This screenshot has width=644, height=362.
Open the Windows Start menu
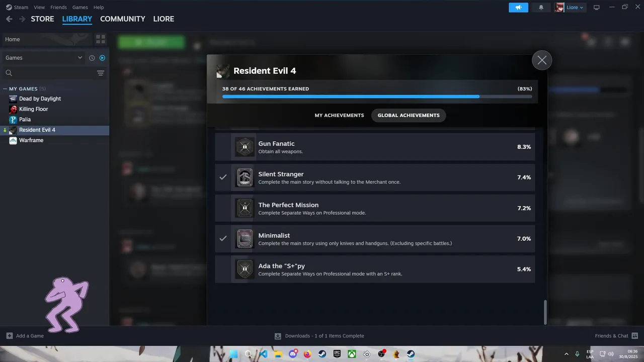[233, 354]
